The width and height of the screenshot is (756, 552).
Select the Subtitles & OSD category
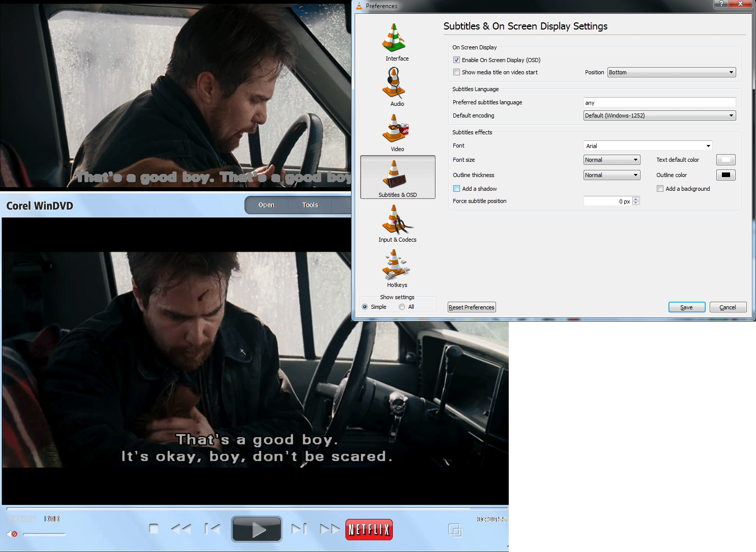coord(397,177)
